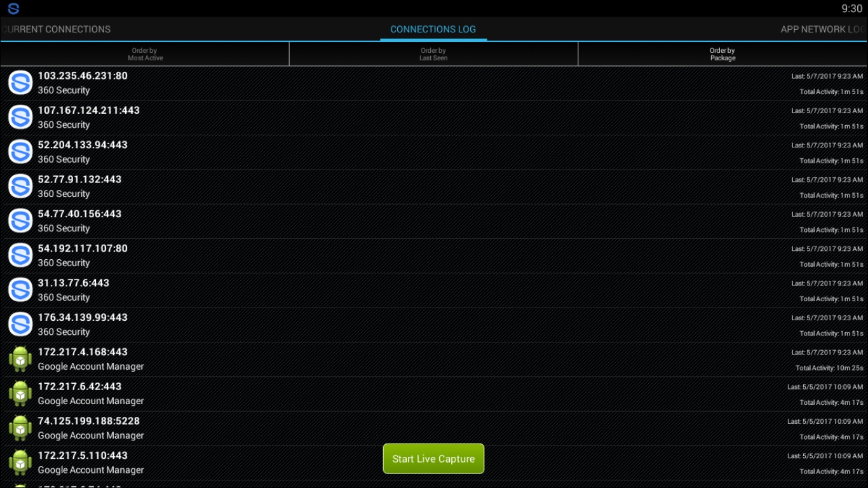Select Android icon beside 172.217.5.110:443
The height and width of the screenshot is (488, 868).
coord(20,463)
